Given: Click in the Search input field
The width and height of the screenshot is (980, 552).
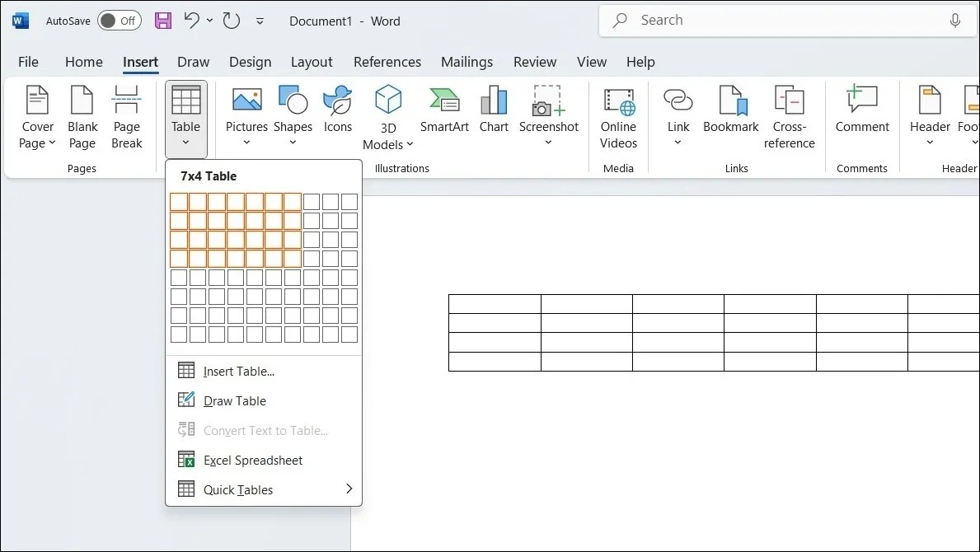Looking at the screenshot, I should pyautogui.click(x=787, y=21).
